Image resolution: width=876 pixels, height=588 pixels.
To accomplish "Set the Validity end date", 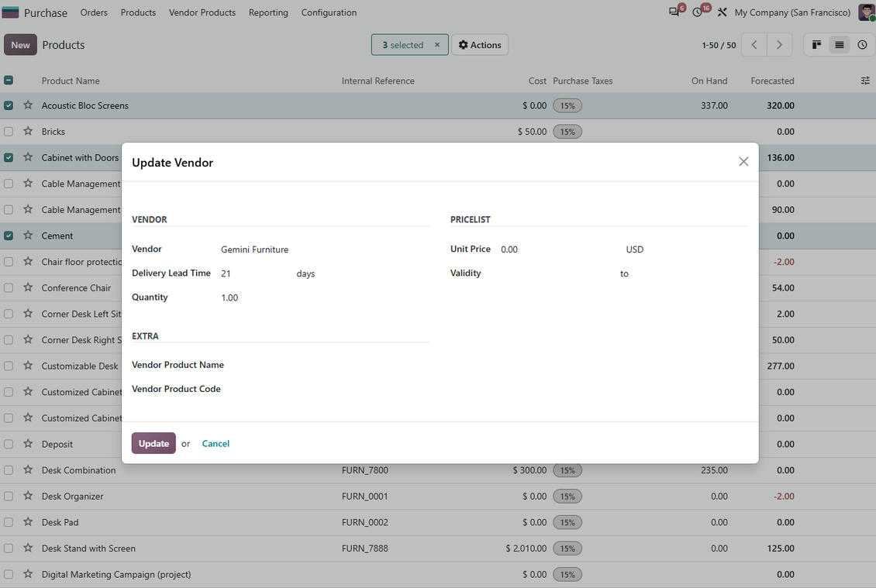I will 690,273.
